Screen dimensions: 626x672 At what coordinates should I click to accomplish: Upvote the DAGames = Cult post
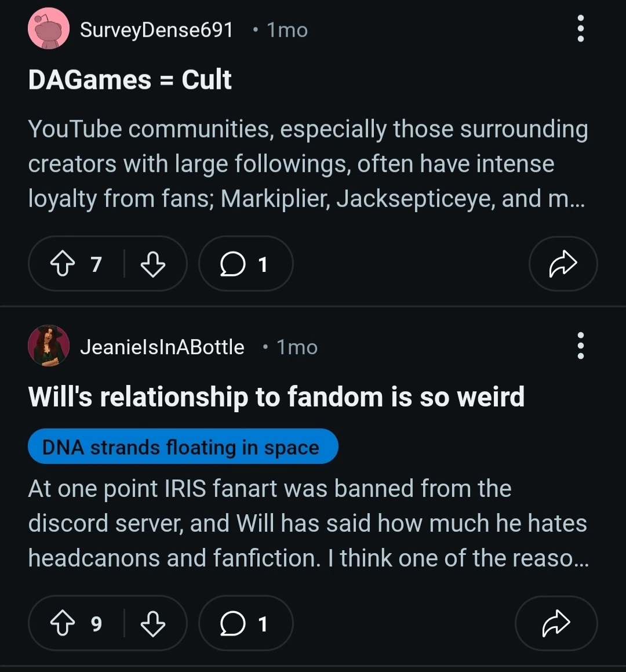point(63,264)
